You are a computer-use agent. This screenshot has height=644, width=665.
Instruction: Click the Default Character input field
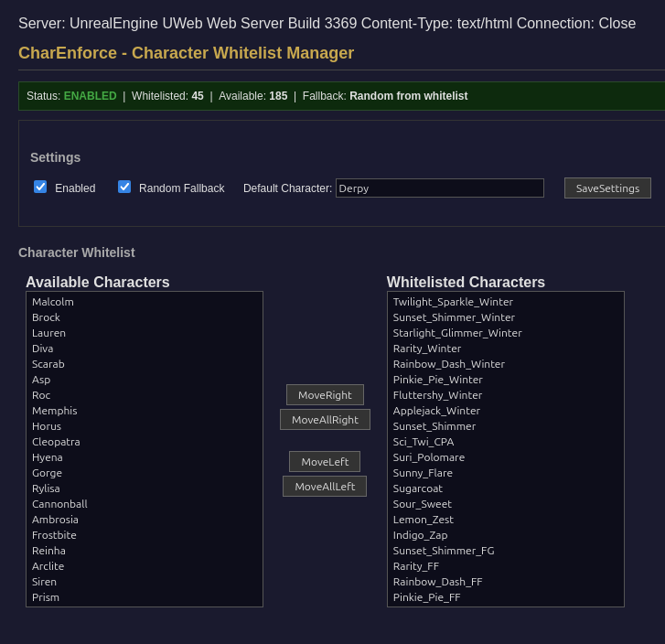440,188
